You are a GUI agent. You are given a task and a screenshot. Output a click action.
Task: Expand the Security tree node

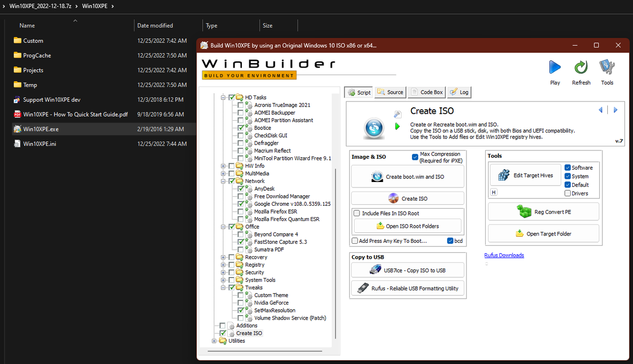(223, 273)
